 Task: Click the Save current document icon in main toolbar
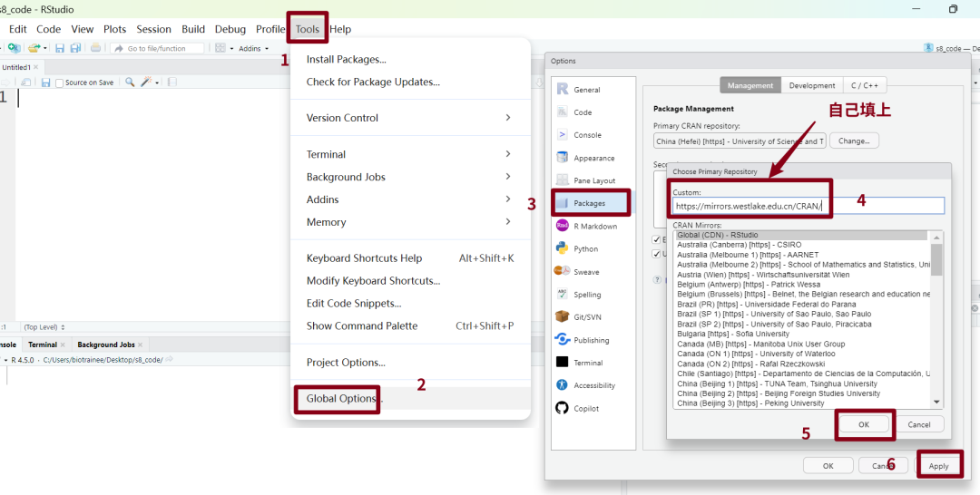(60, 48)
